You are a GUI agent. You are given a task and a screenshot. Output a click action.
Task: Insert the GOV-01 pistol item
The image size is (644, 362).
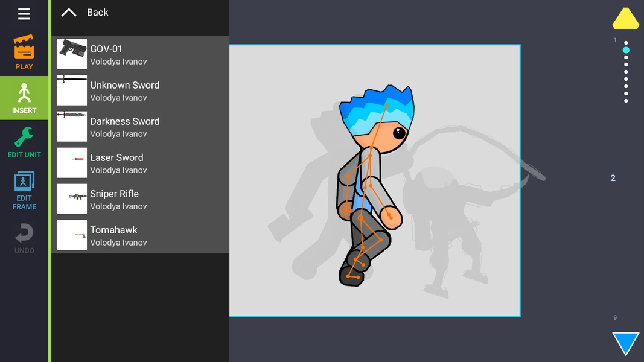140,54
